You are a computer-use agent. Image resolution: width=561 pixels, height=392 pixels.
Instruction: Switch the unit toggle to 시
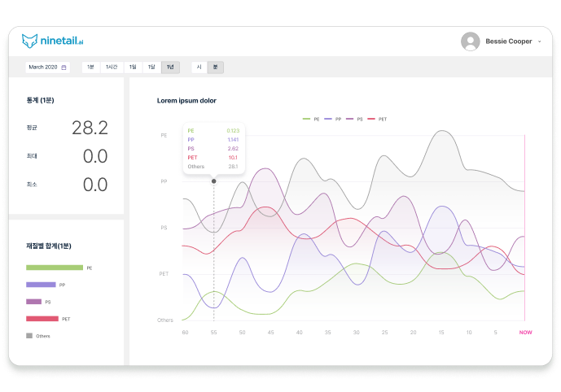(x=199, y=68)
